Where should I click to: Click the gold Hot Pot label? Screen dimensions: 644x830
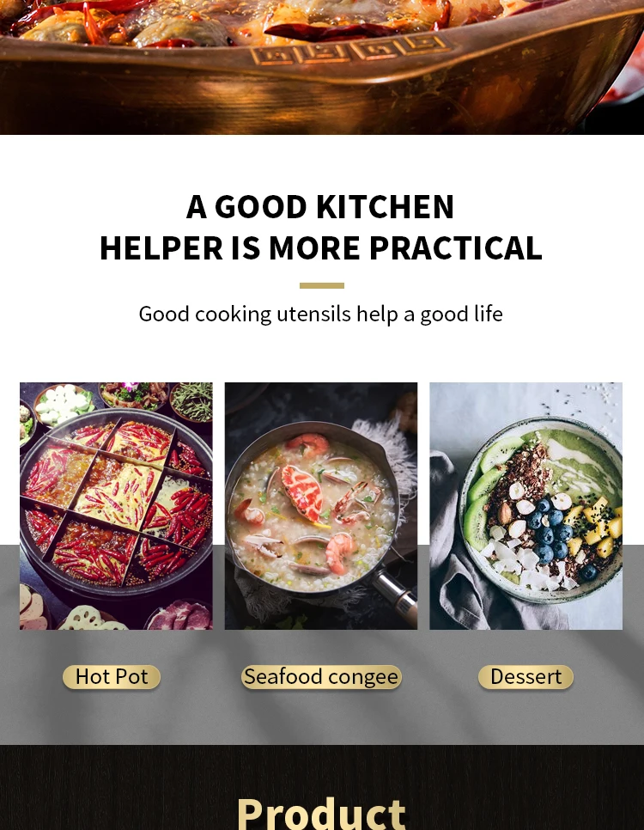(x=112, y=677)
